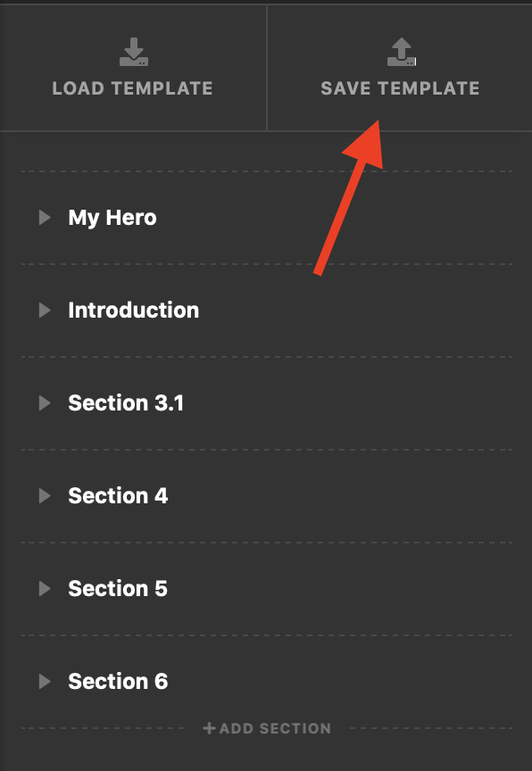Image resolution: width=532 pixels, height=771 pixels.
Task: Expand the Section 5 disclosure triangle
Action: coord(45,589)
